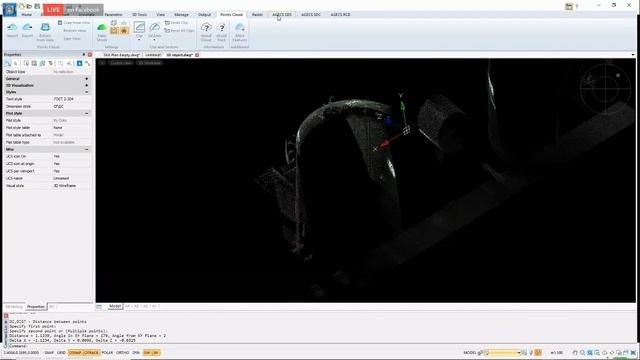Click the viewport Custom view label

tap(121, 63)
